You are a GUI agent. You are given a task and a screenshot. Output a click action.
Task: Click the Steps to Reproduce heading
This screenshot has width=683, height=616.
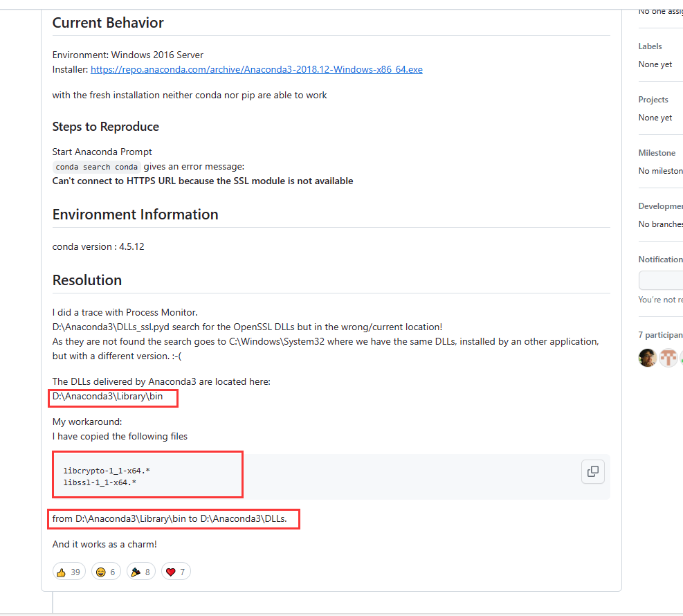105,127
